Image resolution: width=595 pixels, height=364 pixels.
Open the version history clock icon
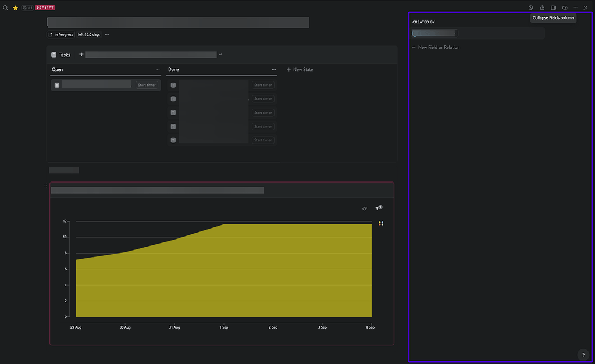click(x=530, y=8)
